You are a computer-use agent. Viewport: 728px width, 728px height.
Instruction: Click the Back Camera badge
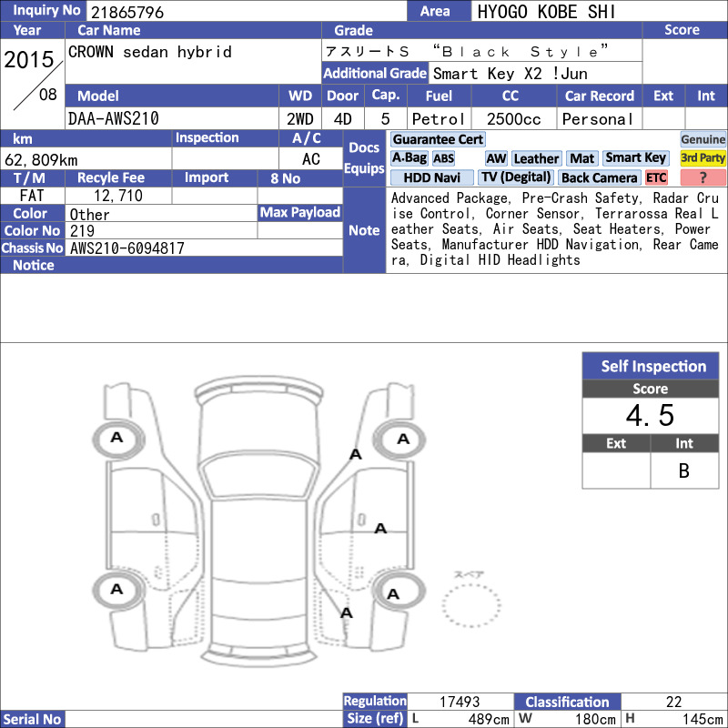pyautogui.click(x=599, y=177)
